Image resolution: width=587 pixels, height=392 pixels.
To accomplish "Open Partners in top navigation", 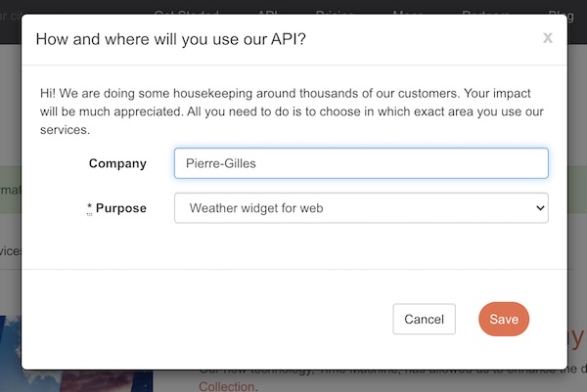I will (483, 12).
